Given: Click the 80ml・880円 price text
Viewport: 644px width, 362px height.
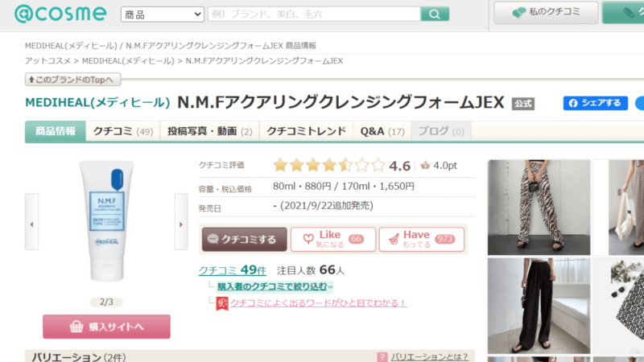Looking at the screenshot, I should pyautogui.click(x=301, y=187).
